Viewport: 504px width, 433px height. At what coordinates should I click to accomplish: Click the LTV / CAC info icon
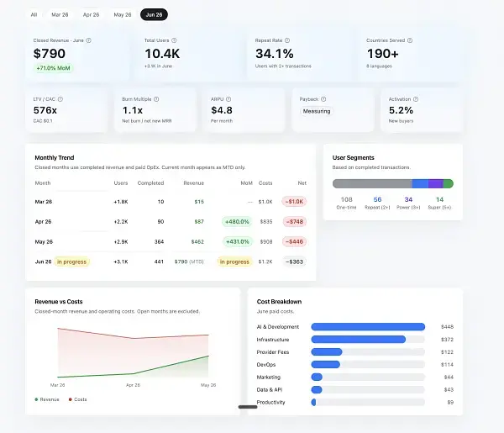tap(60, 99)
